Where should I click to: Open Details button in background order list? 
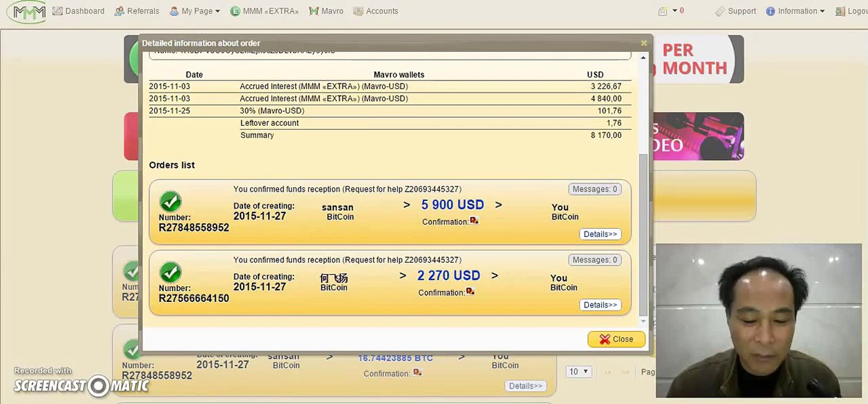[526, 386]
